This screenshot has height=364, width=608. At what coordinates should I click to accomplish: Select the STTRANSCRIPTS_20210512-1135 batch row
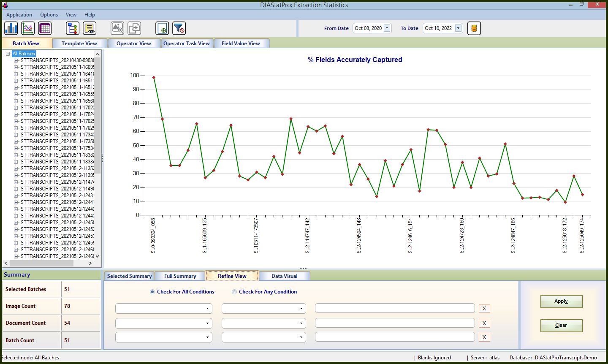tap(57, 168)
